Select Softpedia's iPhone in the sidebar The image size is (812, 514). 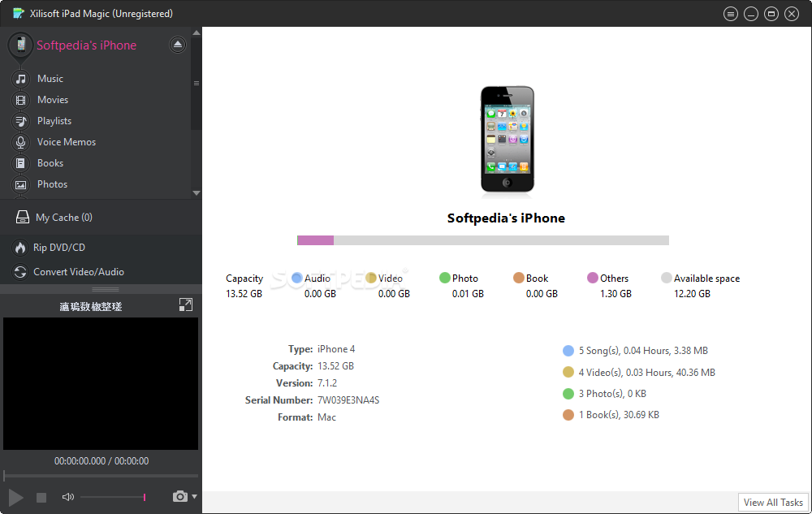tap(87, 45)
